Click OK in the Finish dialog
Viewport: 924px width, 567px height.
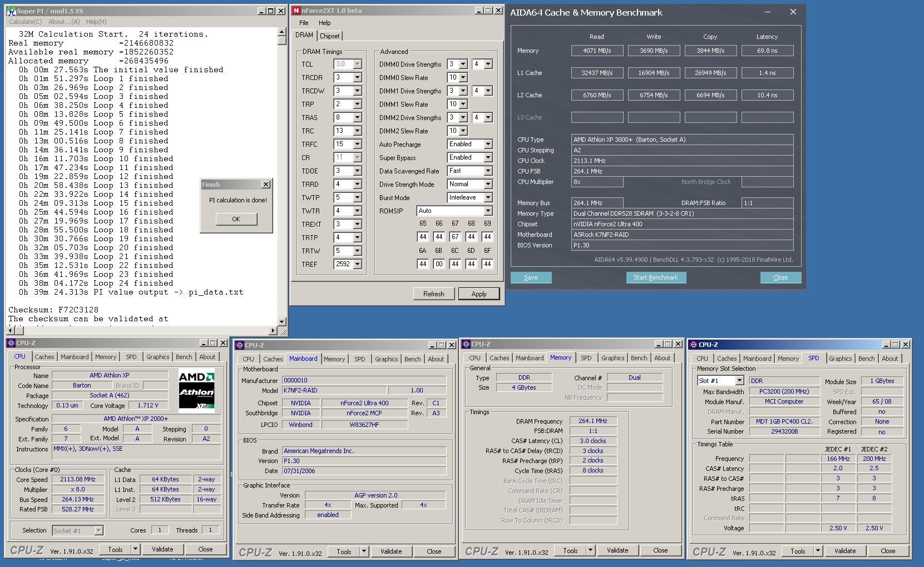point(236,219)
